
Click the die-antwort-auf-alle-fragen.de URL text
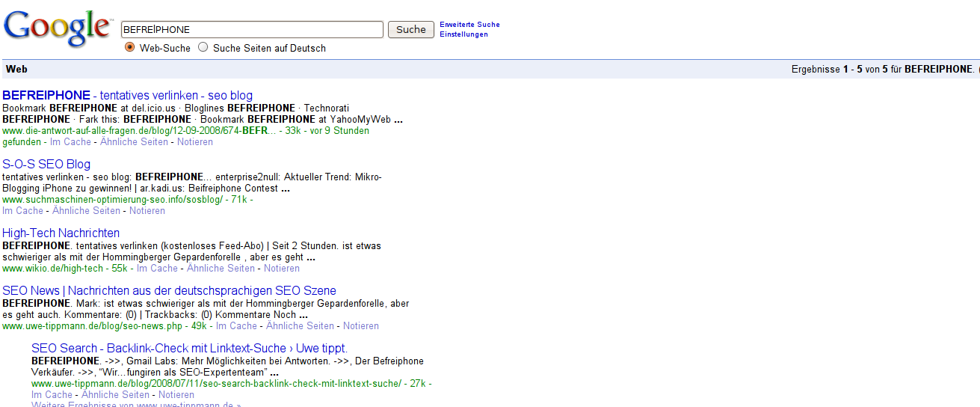tap(139, 131)
